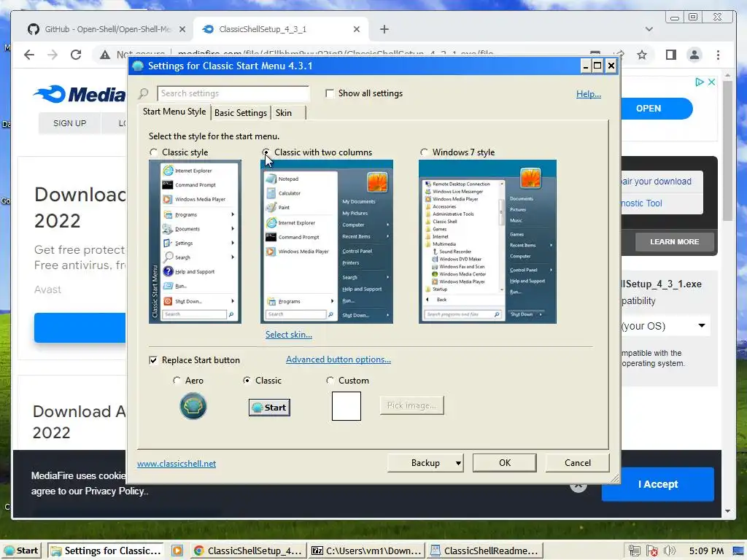
Task: Click the network icon in system tray
Action: (634, 551)
